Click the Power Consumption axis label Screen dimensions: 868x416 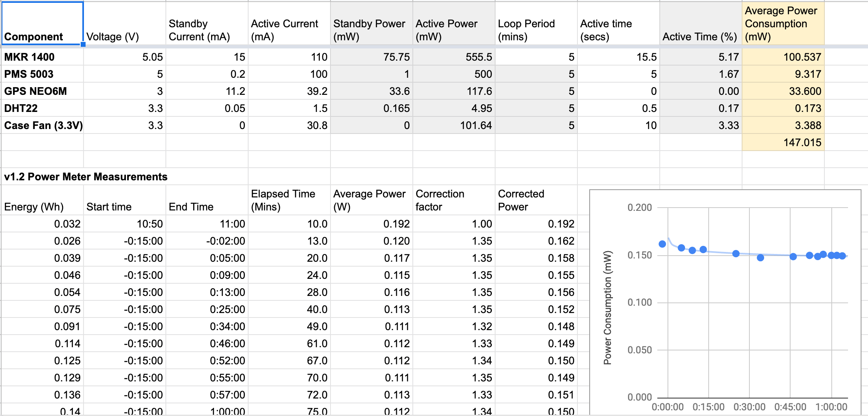click(x=608, y=308)
